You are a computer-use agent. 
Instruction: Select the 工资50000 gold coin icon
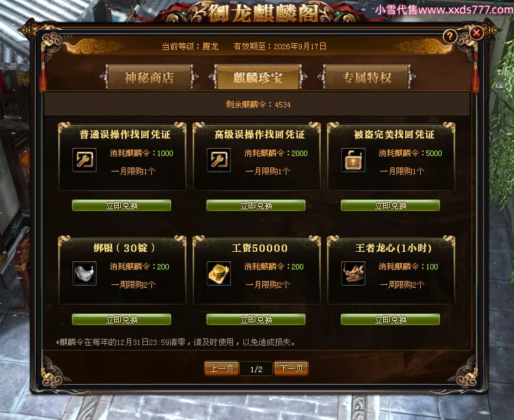[219, 273]
